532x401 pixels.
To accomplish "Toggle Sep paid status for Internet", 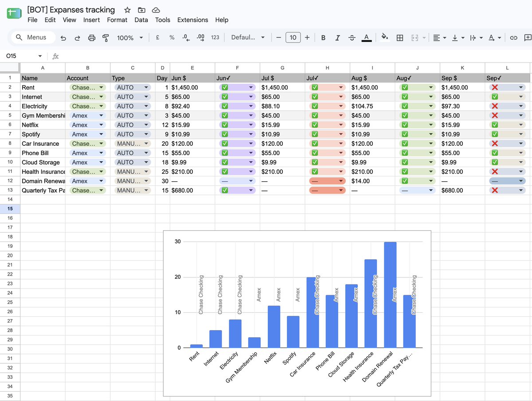I will tap(495, 97).
